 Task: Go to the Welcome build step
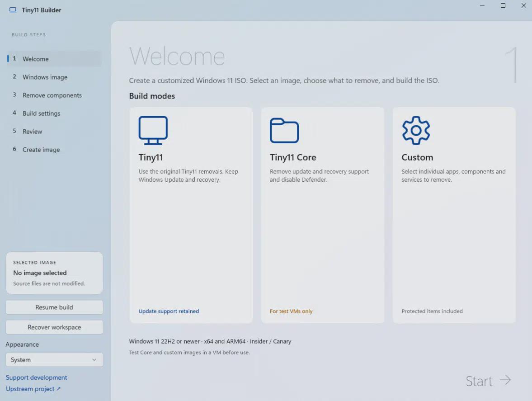pos(54,59)
